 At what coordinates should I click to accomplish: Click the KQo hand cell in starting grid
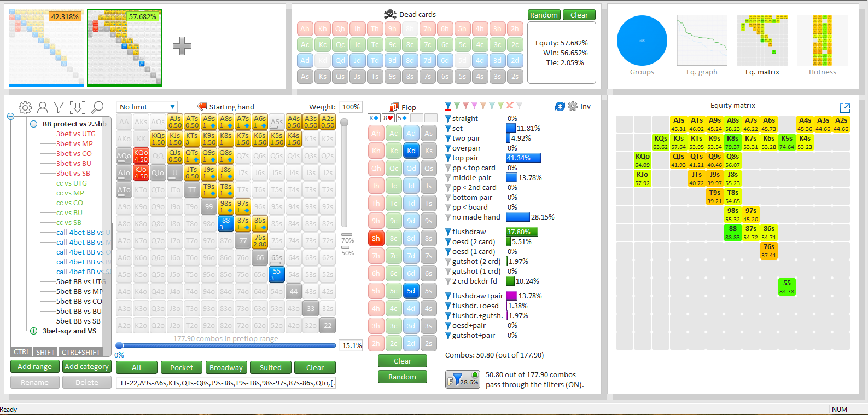point(141,155)
